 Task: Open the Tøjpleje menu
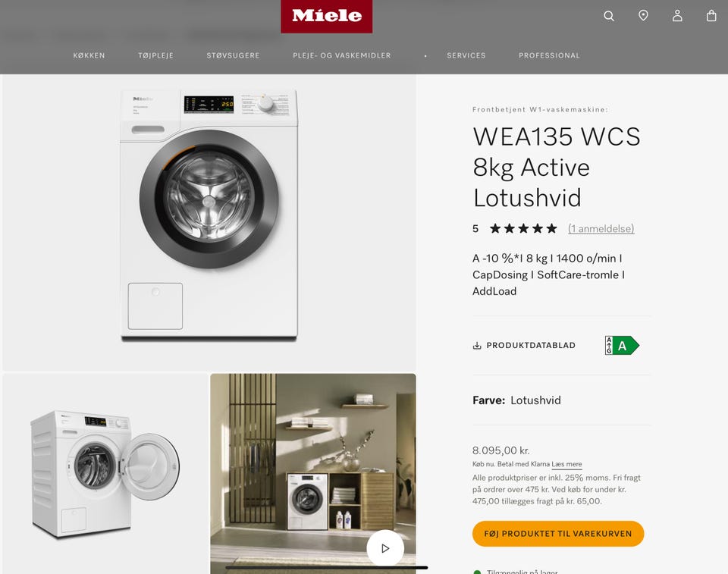coord(156,55)
